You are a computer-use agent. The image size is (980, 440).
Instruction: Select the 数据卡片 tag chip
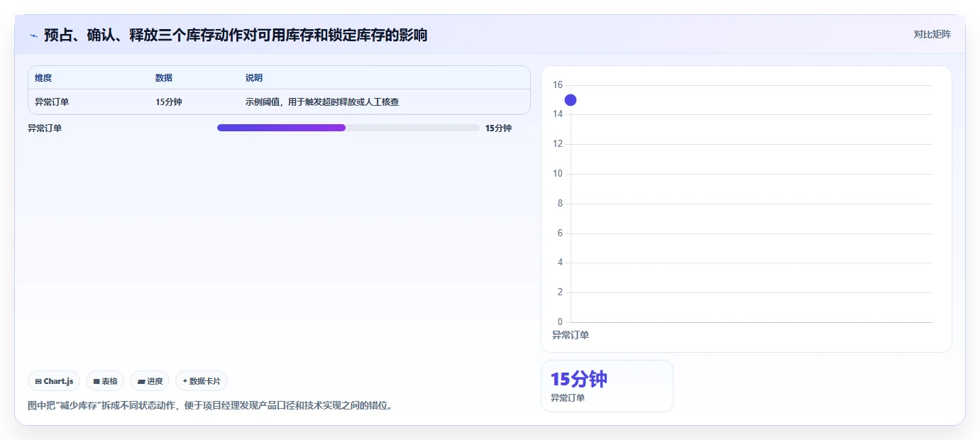click(202, 381)
